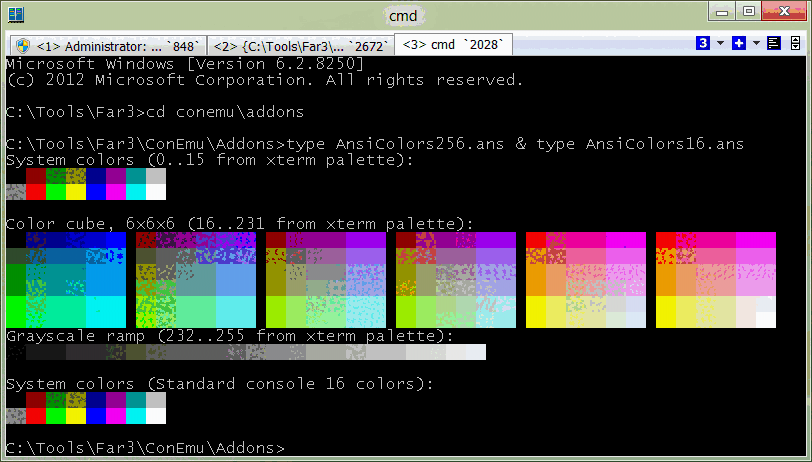Select the <3> cmd `2028` tab
The width and height of the screenshot is (812, 462).
pos(453,45)
